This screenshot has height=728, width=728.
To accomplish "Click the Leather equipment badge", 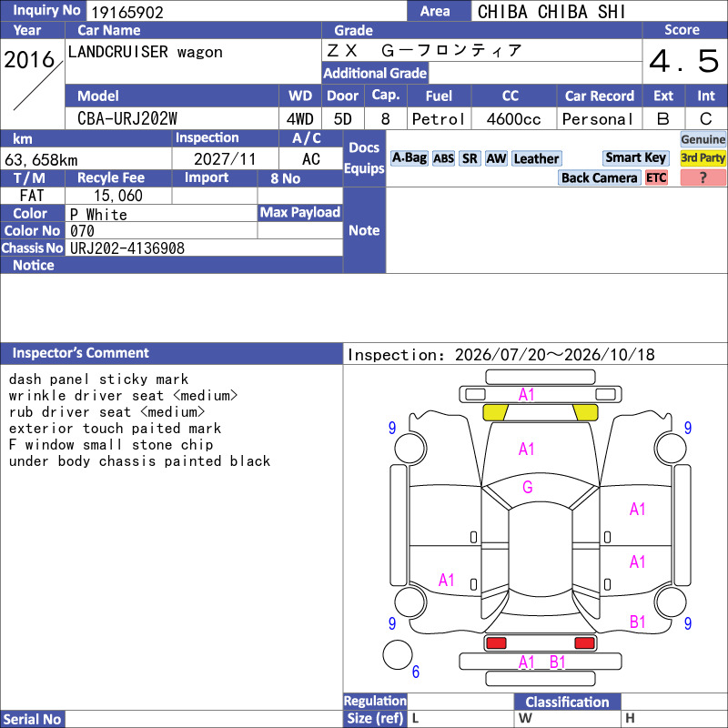I will click(x=536, y=158).
